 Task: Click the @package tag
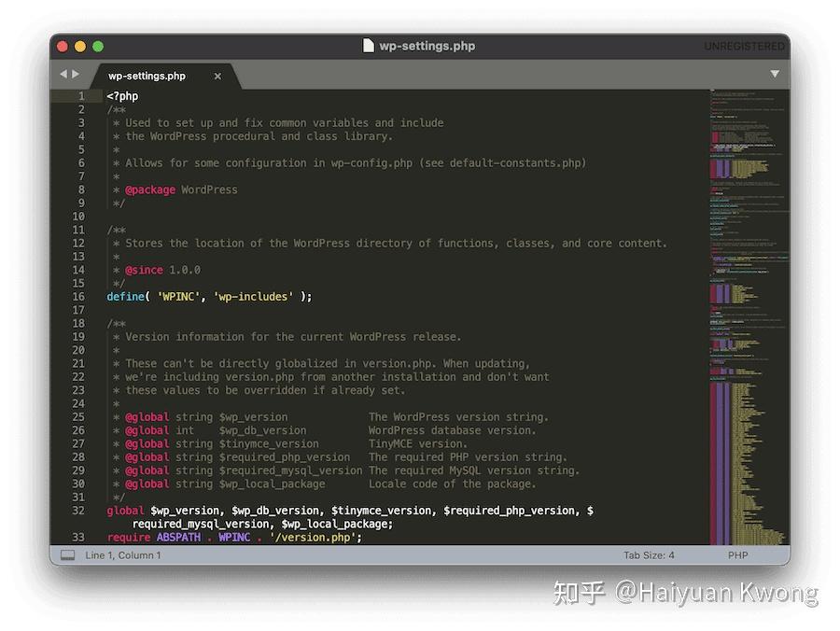tap(150, 189)
